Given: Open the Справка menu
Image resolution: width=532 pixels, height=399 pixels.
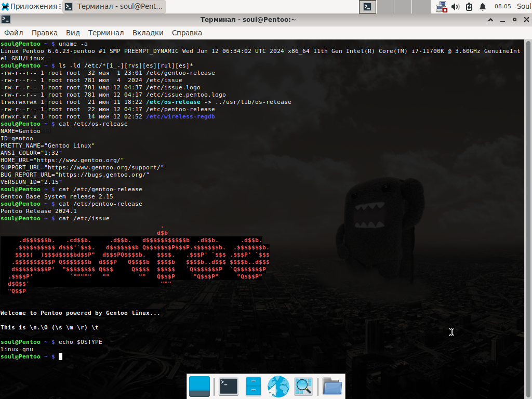Looking at the screenshot, I should pos(187,33).
